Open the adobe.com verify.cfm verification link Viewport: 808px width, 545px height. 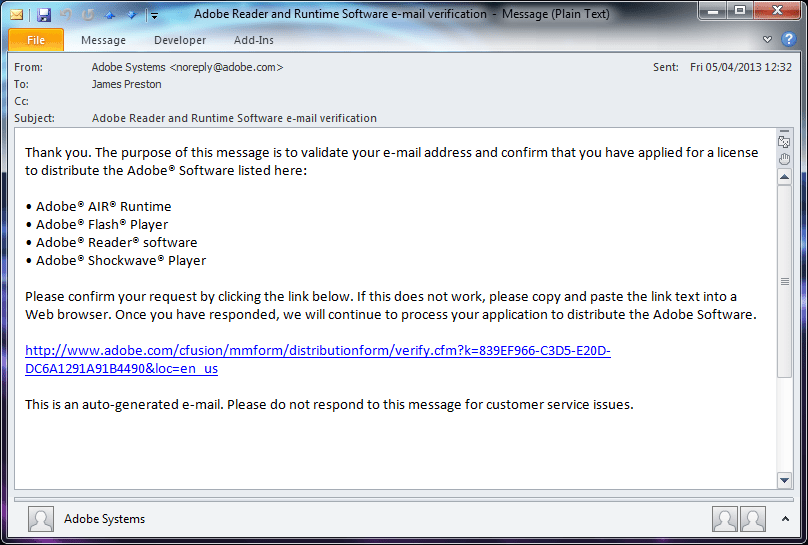(317, 360)
